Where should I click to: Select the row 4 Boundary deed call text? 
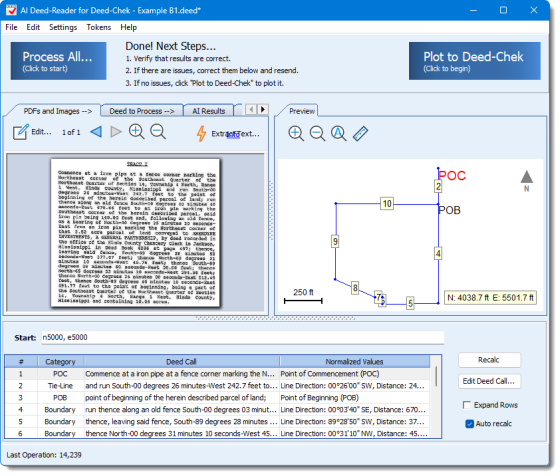[x=181, y=410]
